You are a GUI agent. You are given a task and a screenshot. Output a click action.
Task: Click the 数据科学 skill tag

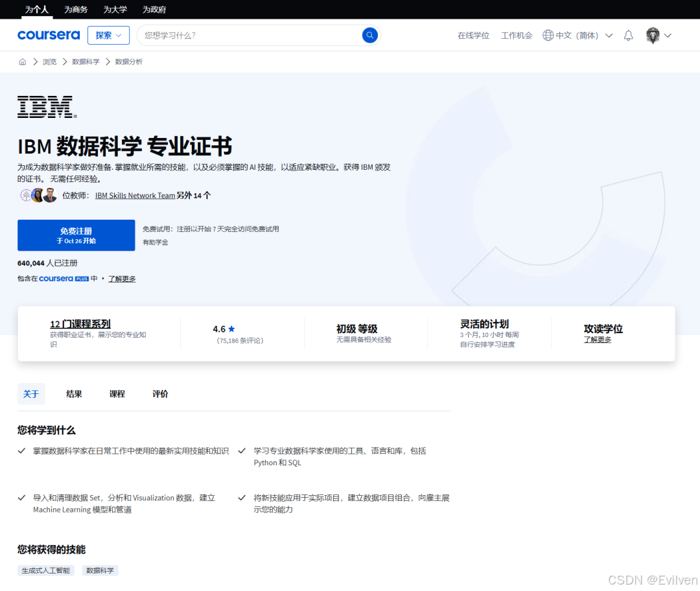pos(100,570)
